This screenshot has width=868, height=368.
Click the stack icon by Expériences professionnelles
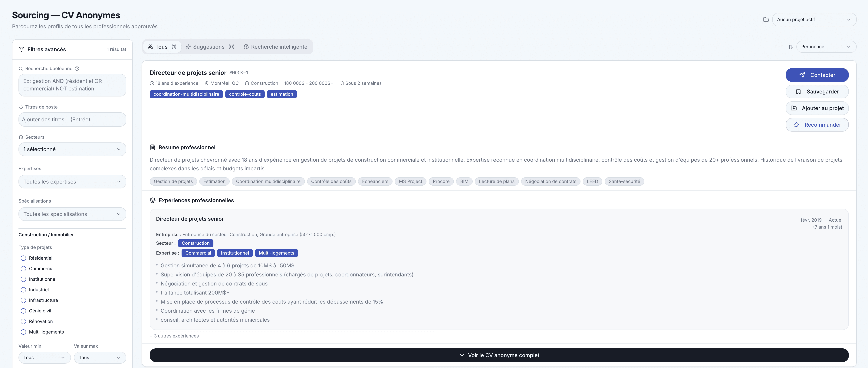[153, 200]
